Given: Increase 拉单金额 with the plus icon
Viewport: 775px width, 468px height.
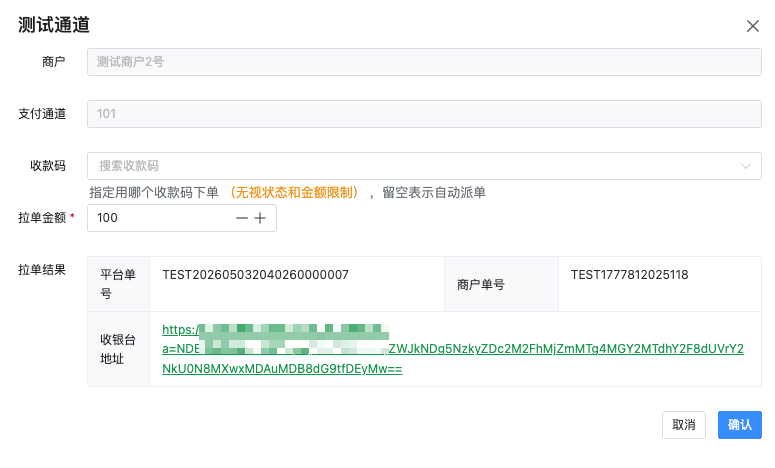Looking at the screenshot, I should point(260,218).
